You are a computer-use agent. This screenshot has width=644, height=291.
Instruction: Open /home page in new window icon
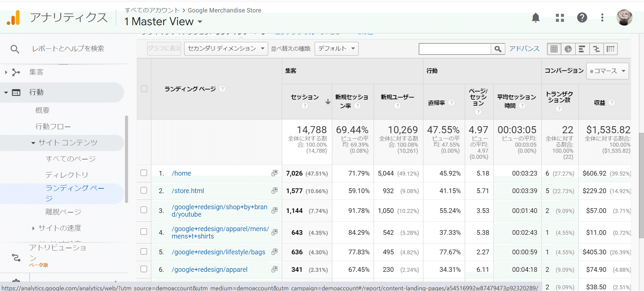coord(274,173)
